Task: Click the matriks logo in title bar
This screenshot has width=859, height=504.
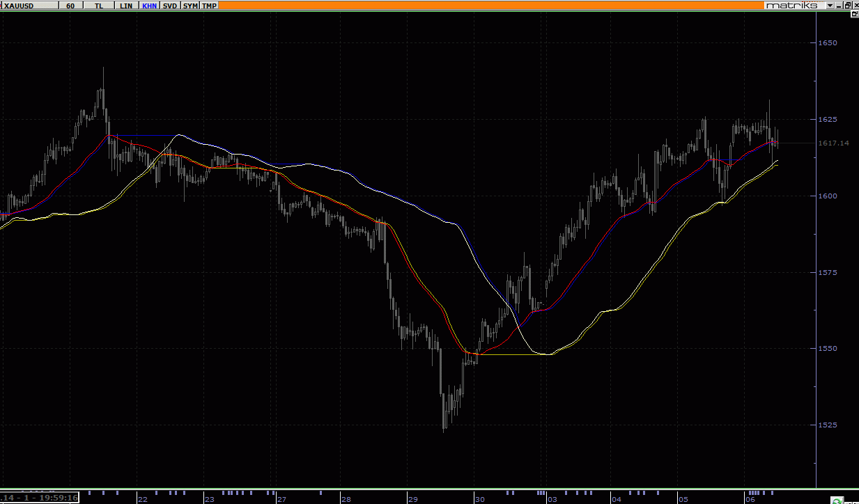Action: (x=795, y=5)
